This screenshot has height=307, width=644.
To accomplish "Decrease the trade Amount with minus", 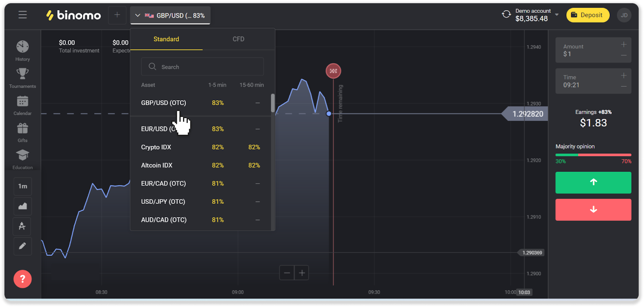I will point(623,55).
